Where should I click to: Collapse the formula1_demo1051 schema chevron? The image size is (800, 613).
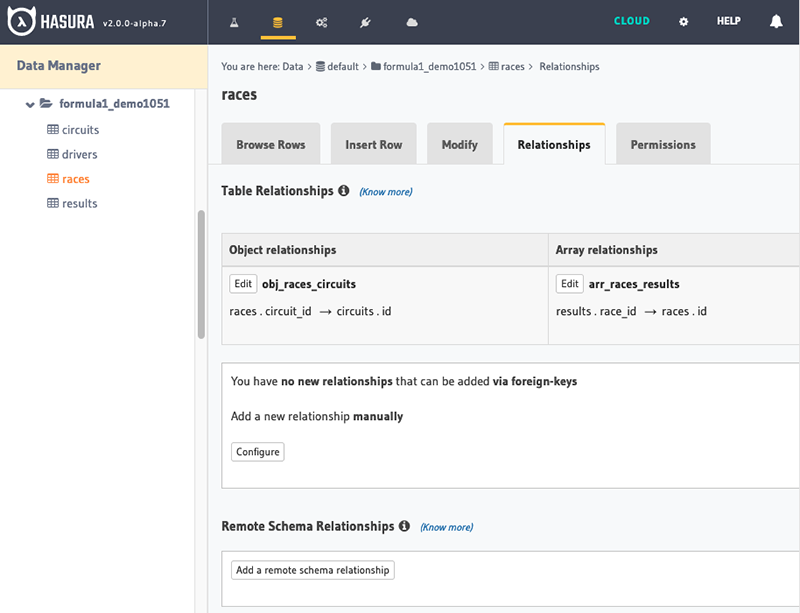pyautogui.click(x=30, y=105)
